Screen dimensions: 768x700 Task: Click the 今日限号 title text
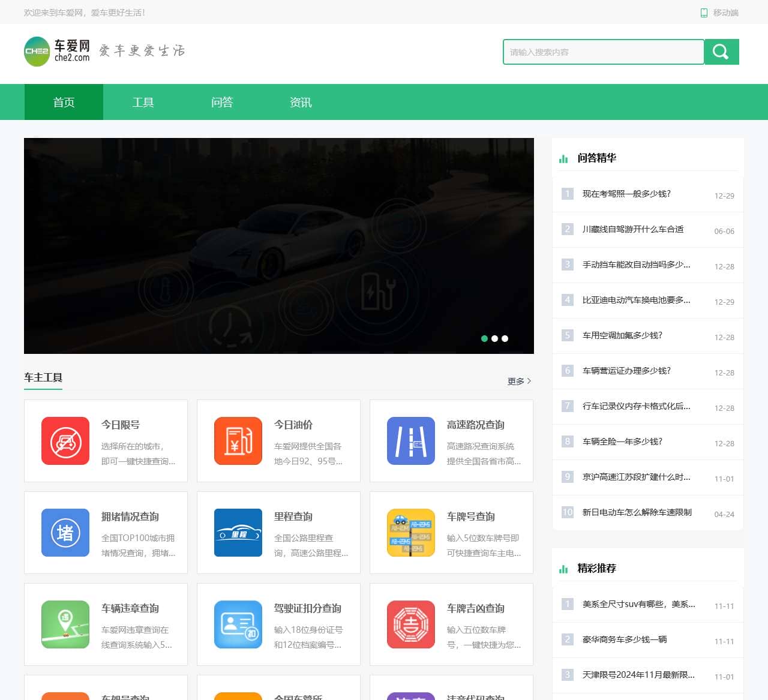click(x=121, y=425)
